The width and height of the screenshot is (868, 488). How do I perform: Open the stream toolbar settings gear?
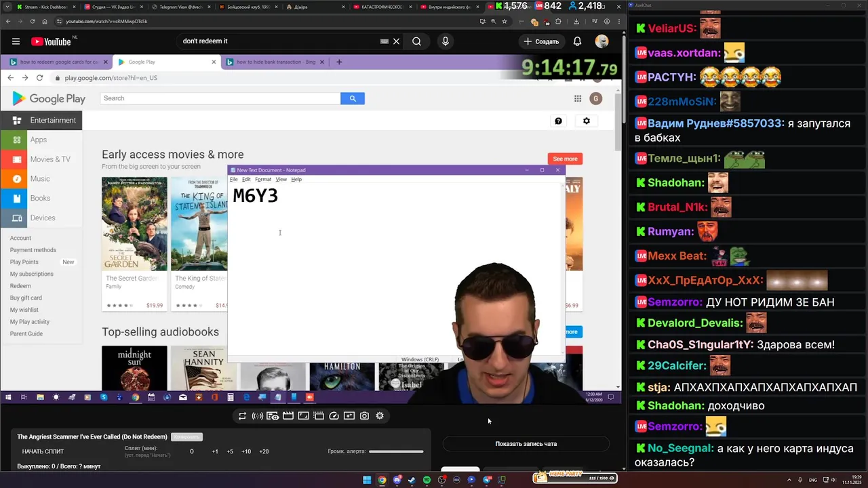point(380,416)
